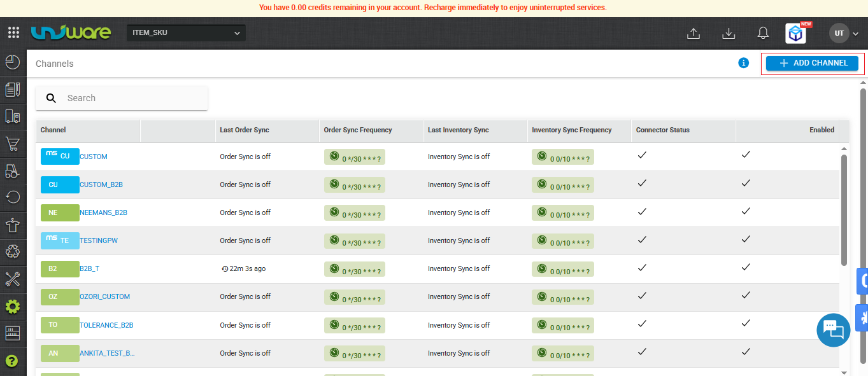The height and width of the screenshot is (376, 868).
Task: Click inventory sync clock icon in B2B_T row
Action: coord(541,268)
